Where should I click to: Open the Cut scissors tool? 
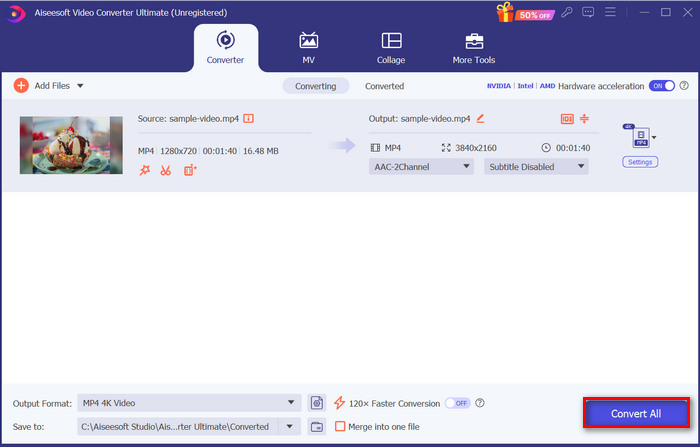(166, 170)
